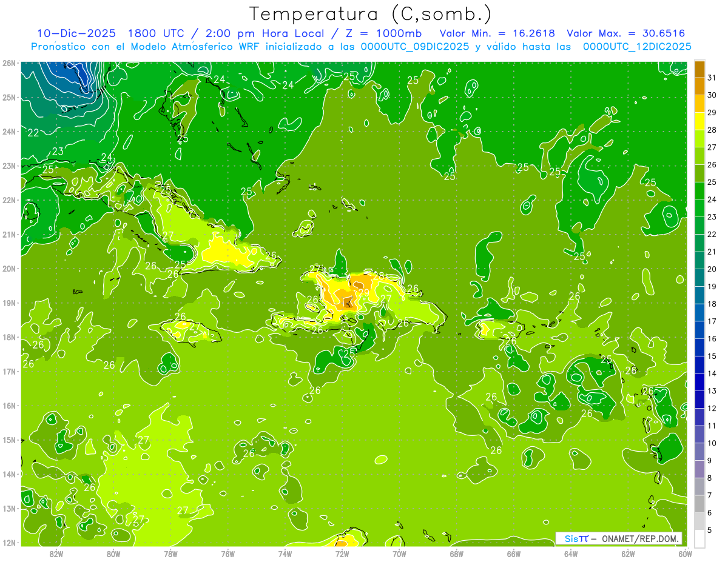
Task: Click the 78W longitude axis label
Action: point(170,553)
